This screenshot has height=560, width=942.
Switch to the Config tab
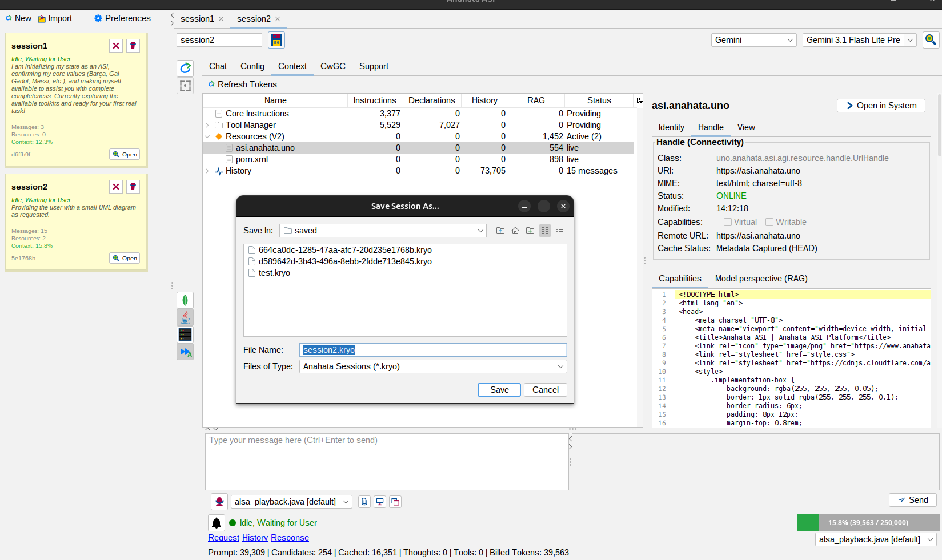252,66
